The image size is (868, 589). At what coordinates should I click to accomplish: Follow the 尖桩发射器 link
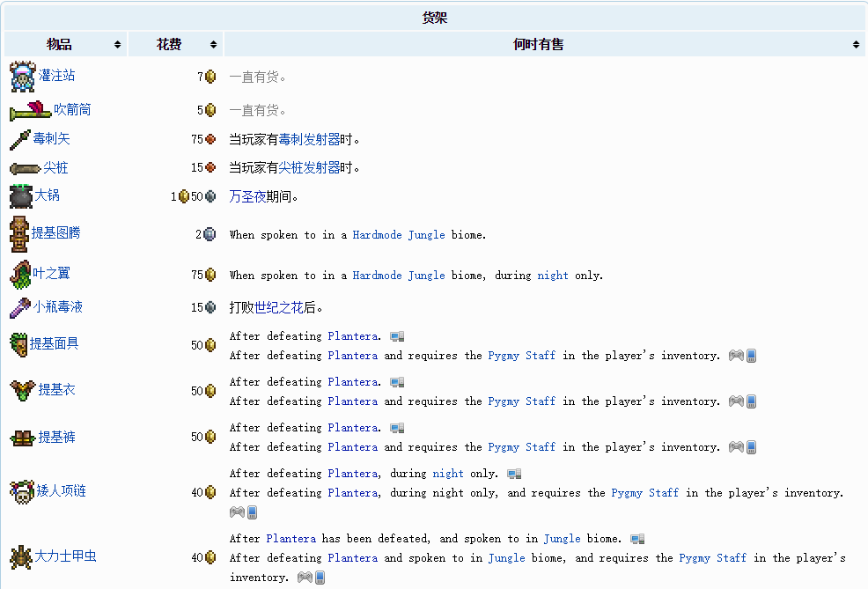309,168
